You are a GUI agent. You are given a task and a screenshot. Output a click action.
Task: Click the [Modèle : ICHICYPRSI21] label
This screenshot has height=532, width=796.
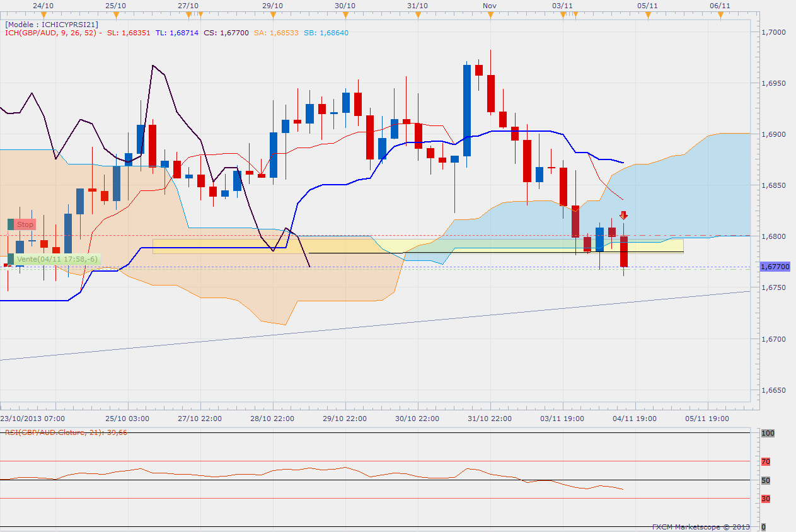(52, 24)
